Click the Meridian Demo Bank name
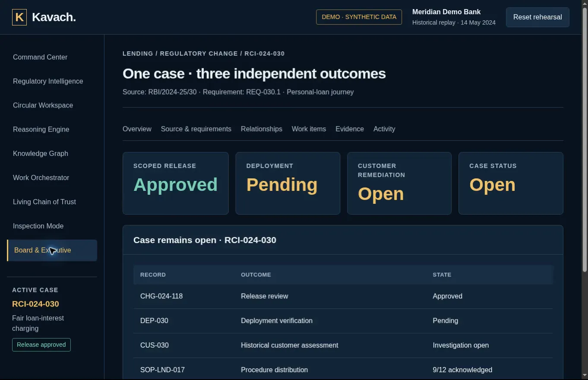Image resolution: width=588 pixels, height=380 pixels. tap(446, 12)
